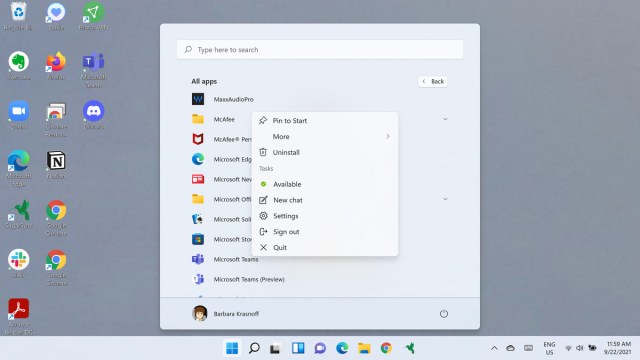Viewport: 640px width, 360px height.
Task: Open Microsoft Edge in apps list
Action: click(221, 159)
